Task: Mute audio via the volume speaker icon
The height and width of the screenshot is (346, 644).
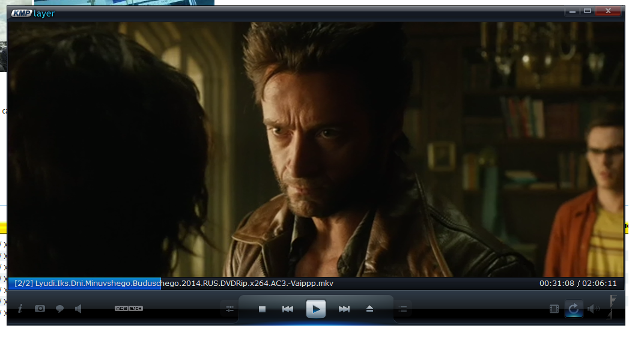Action: [x=594, y=309]
